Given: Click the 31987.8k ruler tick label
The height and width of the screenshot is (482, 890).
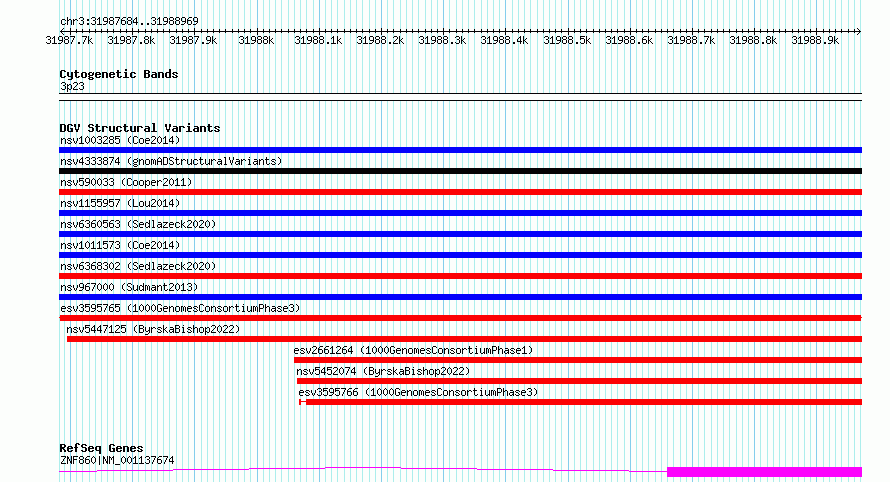Looking at the screenshot, I should click(x=131, y=41).
